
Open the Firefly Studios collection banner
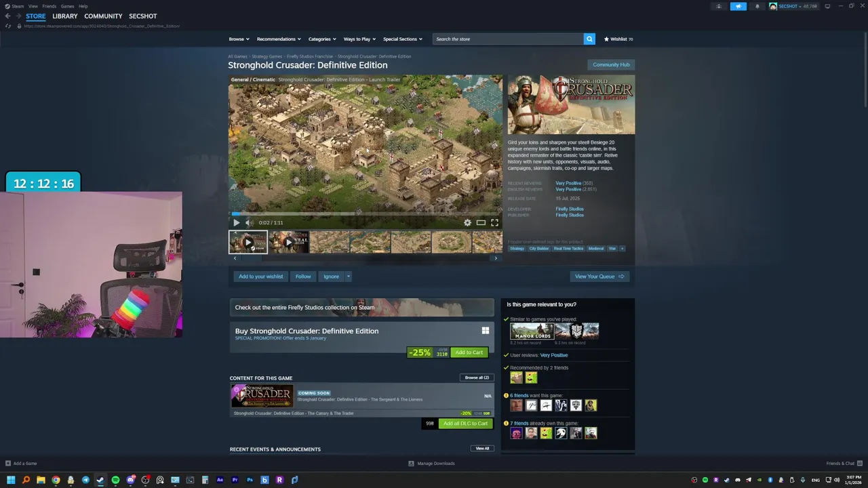[362, 308]
